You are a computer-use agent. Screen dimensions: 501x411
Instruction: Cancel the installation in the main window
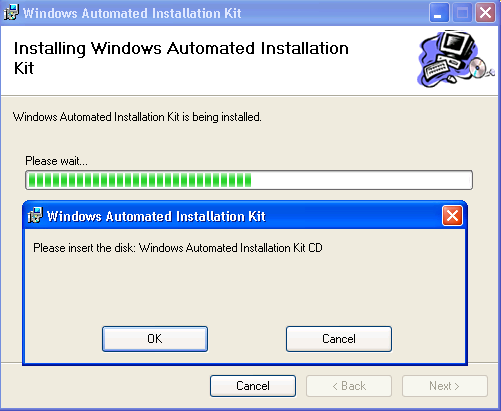[x=253, y=386]
